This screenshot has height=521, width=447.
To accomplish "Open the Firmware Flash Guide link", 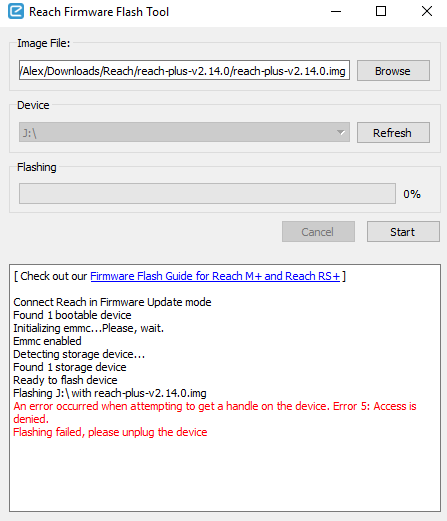I will coord(215,276).
